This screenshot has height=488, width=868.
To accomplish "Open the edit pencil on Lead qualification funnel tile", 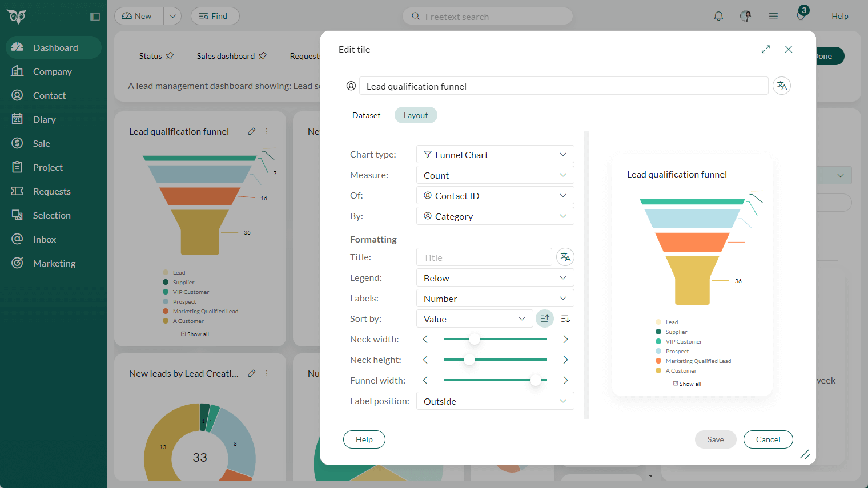I will point(252,131).
